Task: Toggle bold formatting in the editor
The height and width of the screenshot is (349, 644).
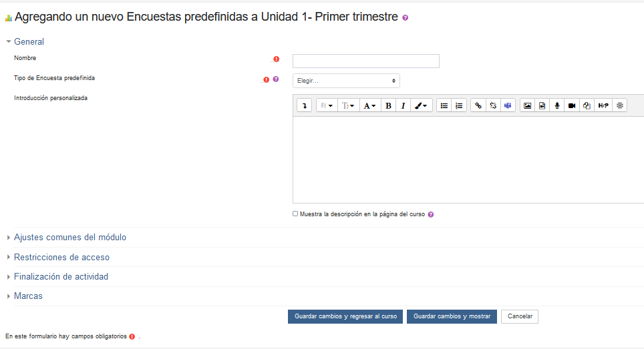Action: 388,105
